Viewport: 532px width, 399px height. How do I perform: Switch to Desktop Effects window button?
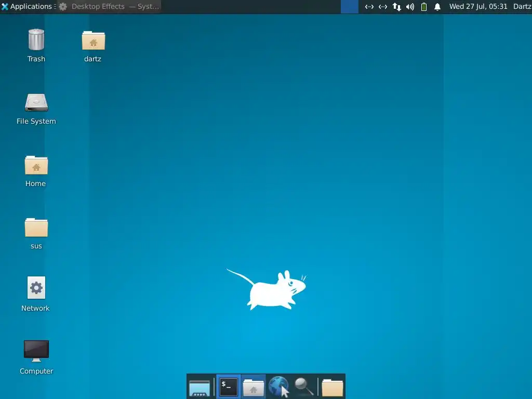pyautogui.click(x=109, y=6)
